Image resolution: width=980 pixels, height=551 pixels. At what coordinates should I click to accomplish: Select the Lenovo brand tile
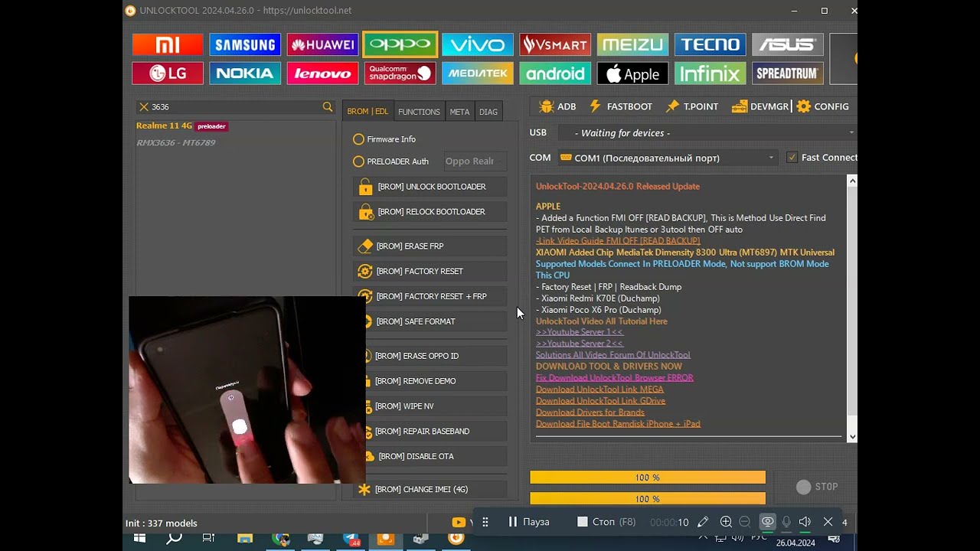coord(322,73)
